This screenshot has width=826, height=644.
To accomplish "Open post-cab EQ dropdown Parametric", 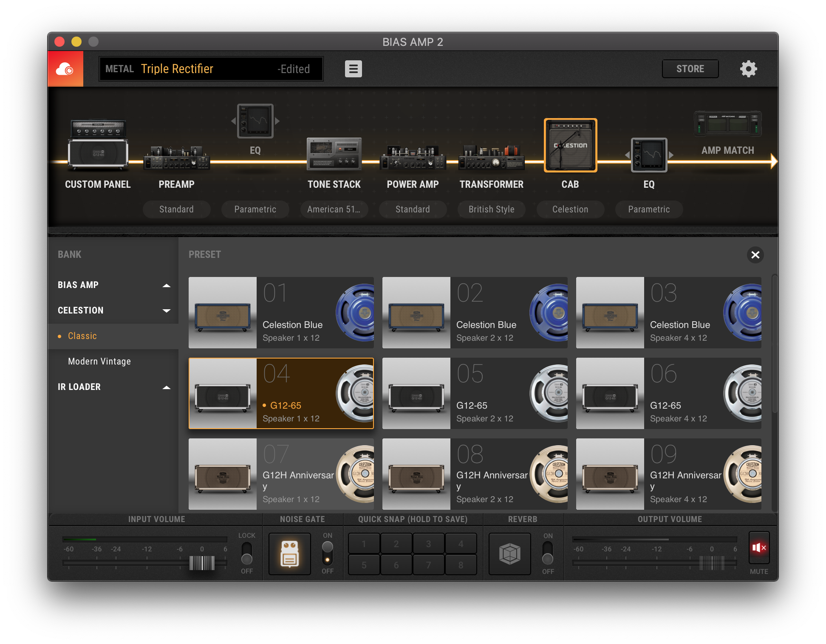I will point(649,209).
